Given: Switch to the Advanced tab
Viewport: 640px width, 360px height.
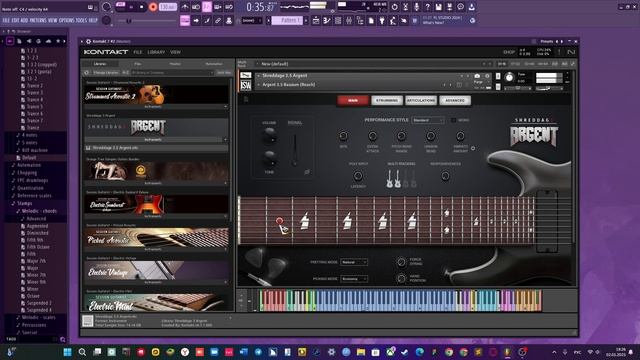Looking at the screenshot, I should (455, 100).
